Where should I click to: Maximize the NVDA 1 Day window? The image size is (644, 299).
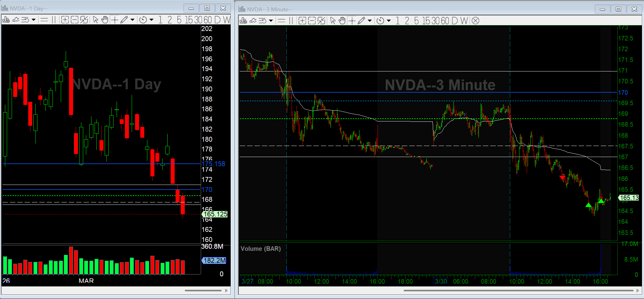point(207,8)
